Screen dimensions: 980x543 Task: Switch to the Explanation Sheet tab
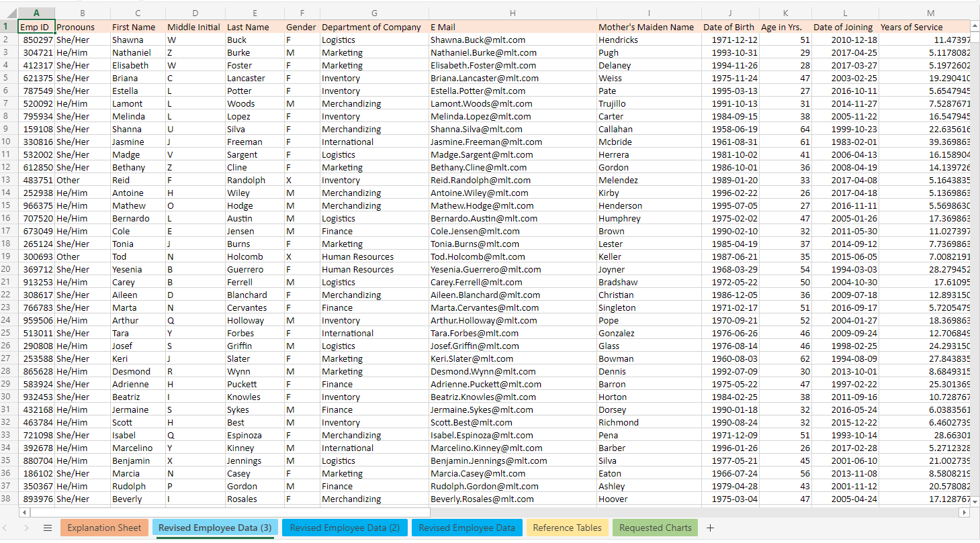[x=104, y=528]
